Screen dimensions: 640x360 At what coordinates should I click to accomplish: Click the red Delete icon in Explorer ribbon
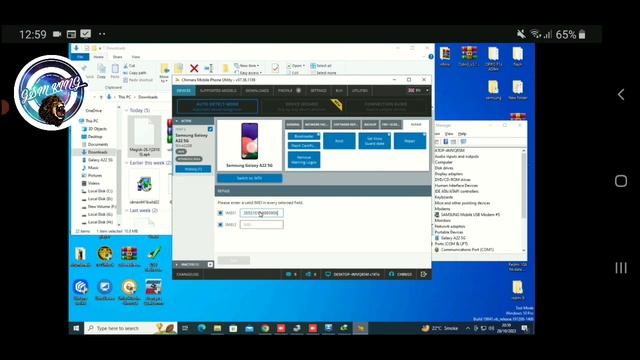click(194, 68)
